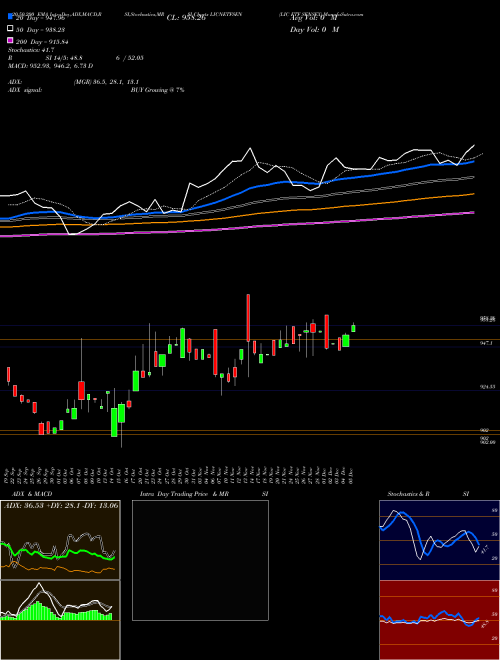Click the 'BUY Growing @ 7%' signal text
Screen dimensions: 500x660
click(157, 90)
